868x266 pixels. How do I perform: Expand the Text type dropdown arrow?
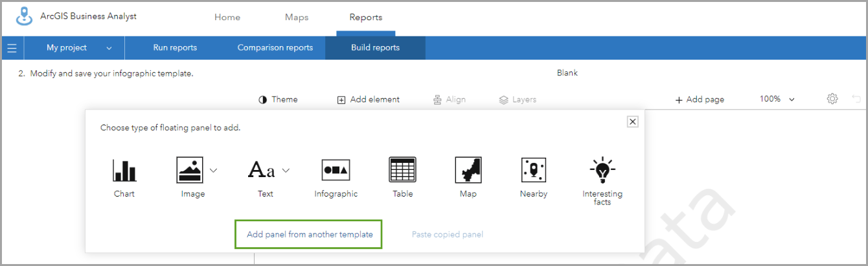pyautogui.click(x=286, y=171)
